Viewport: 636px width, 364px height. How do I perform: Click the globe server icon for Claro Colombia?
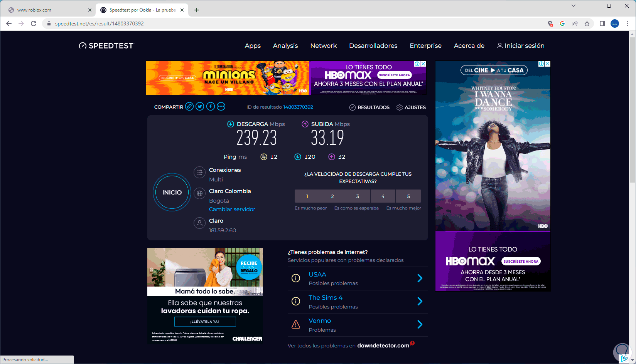pos(199,193)
